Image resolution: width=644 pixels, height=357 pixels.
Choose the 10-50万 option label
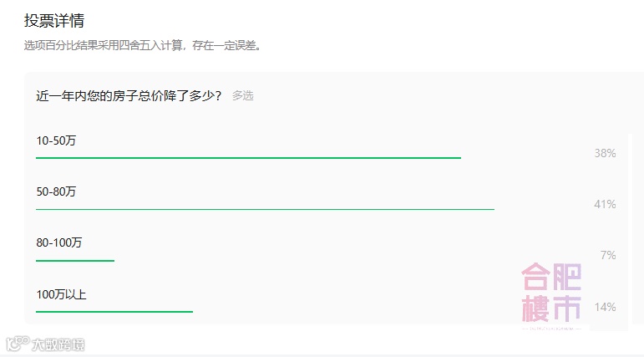56,140
